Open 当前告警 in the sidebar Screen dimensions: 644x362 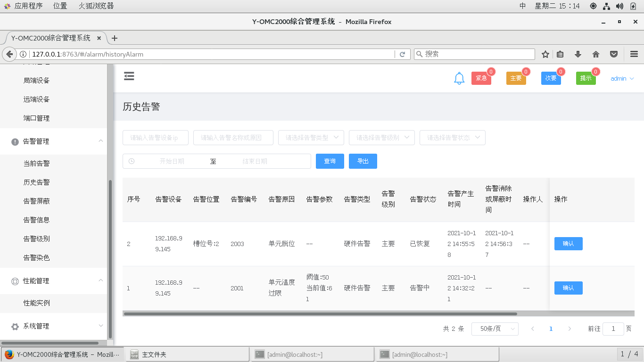point(37,164)
